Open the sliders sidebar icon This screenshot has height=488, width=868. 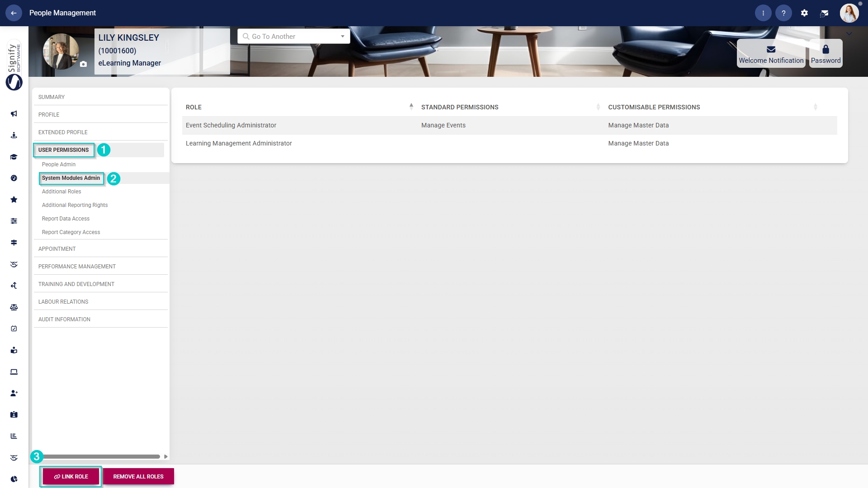[14, 221]
